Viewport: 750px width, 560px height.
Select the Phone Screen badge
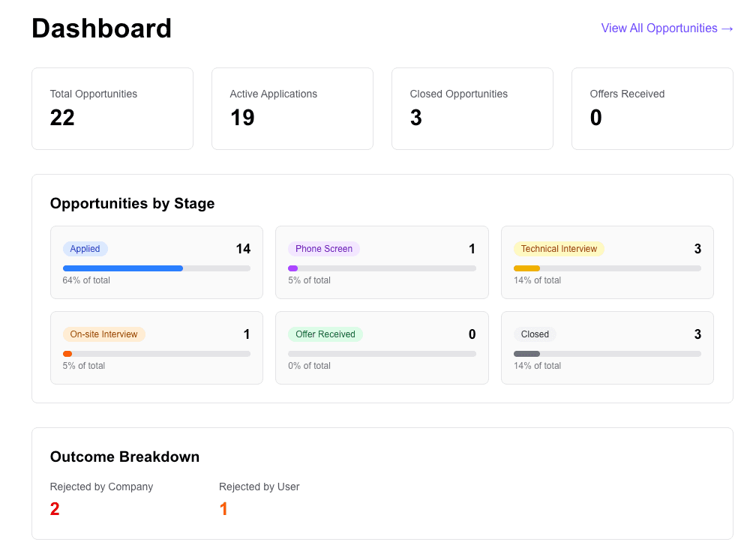(323, 248)
